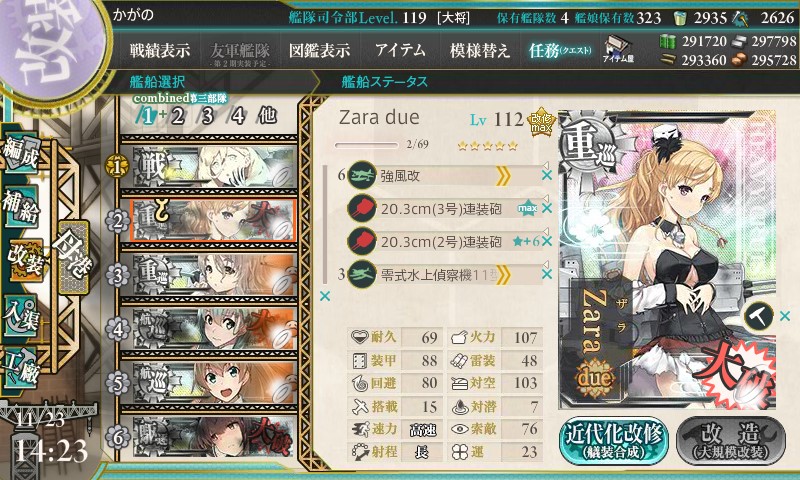
Task: Open 任務(クエスト) quest menu
Action: coord(560,50)
